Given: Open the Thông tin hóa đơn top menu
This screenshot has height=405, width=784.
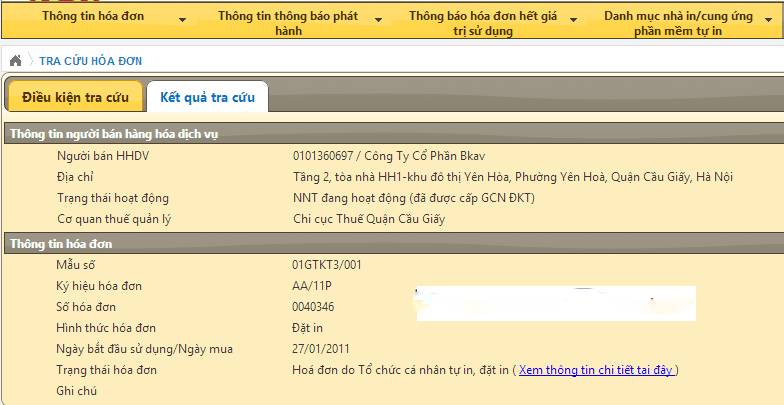Looking at the screenshot, I should click(91, 17).
